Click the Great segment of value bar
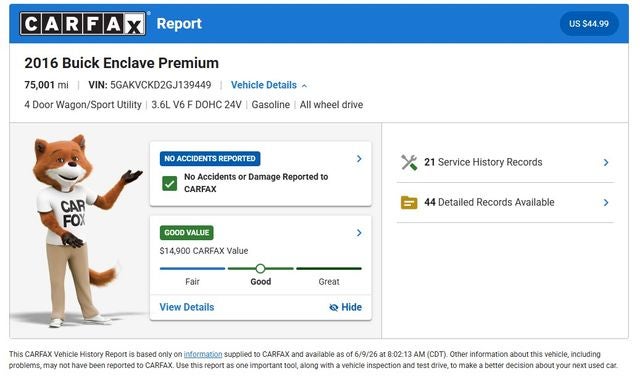Viewport: 640px width, 378px height. click(329, 268)
